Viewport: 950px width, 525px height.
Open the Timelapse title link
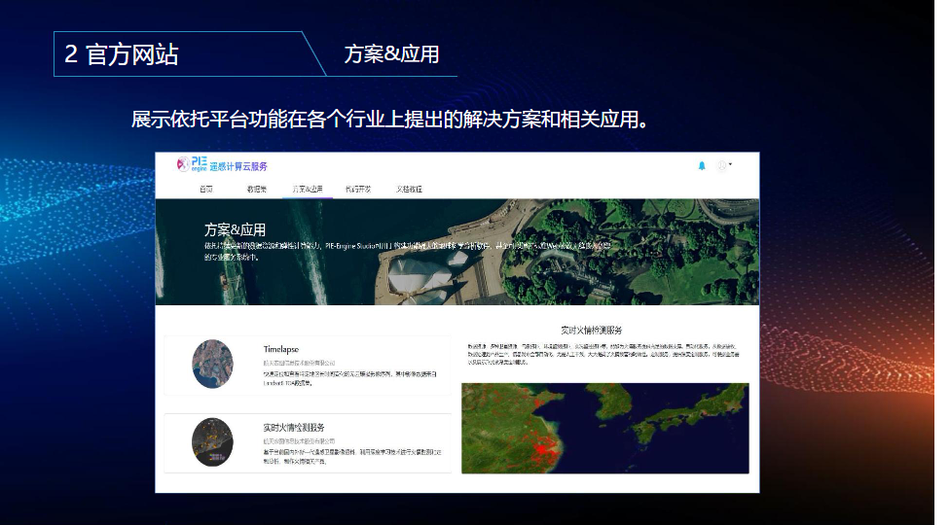pos(281,349)
